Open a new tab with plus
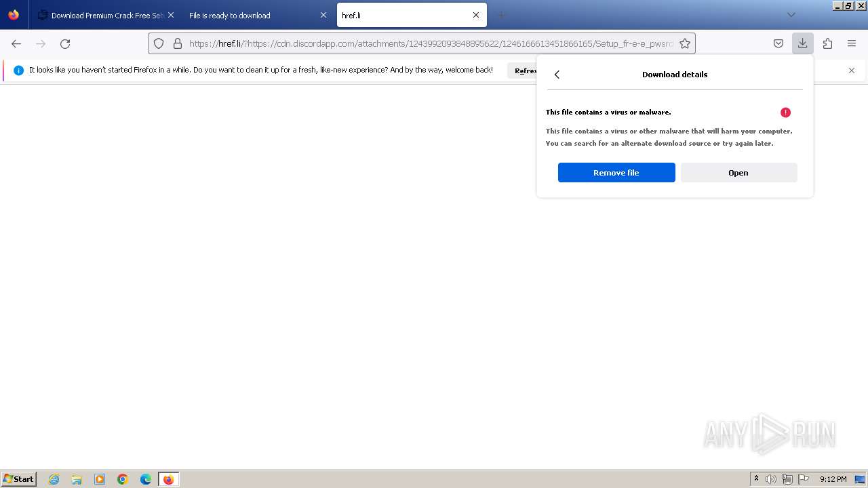Image resolution: width=868 pixels, height=488 pixels. click(x=502, y=15)
